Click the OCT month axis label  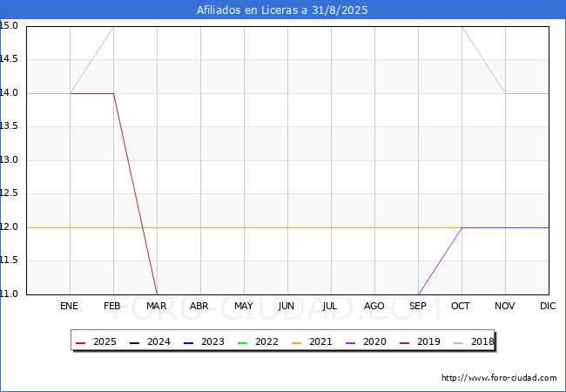[462, 307]
